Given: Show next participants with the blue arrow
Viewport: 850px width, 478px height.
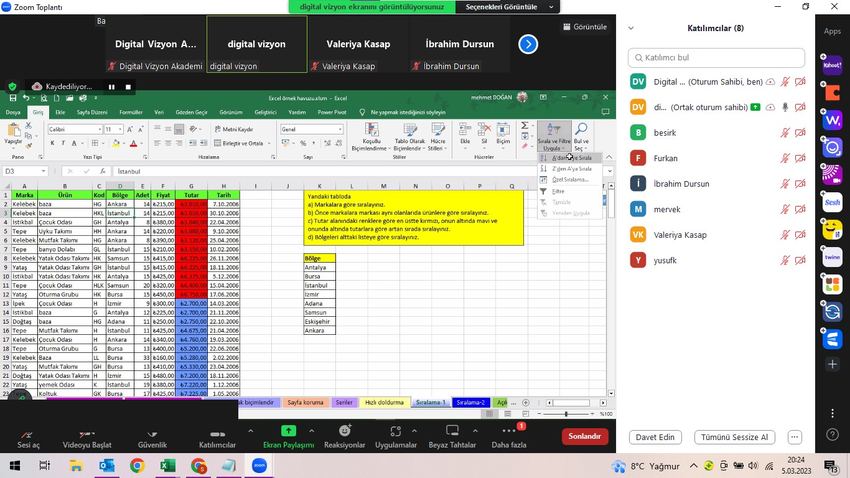Looking at the screenshot, I should coord(527,44).
